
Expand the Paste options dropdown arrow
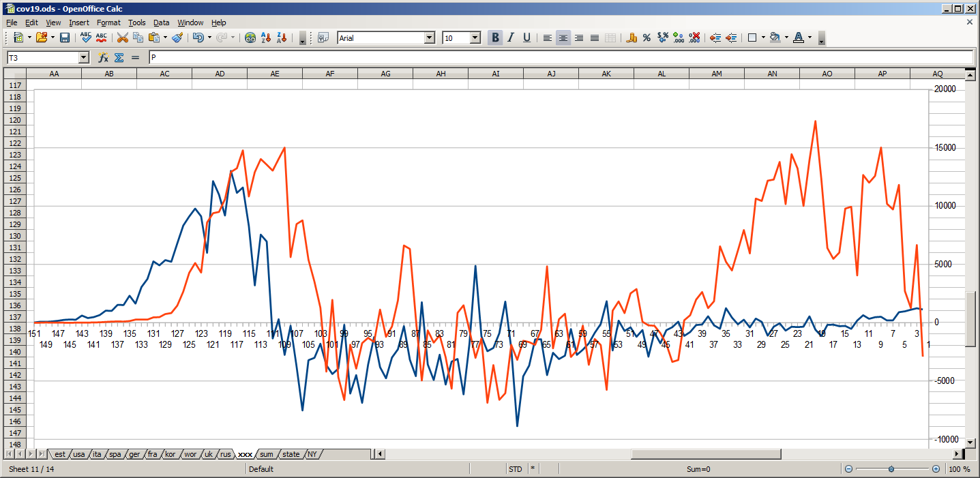point(165,38)
